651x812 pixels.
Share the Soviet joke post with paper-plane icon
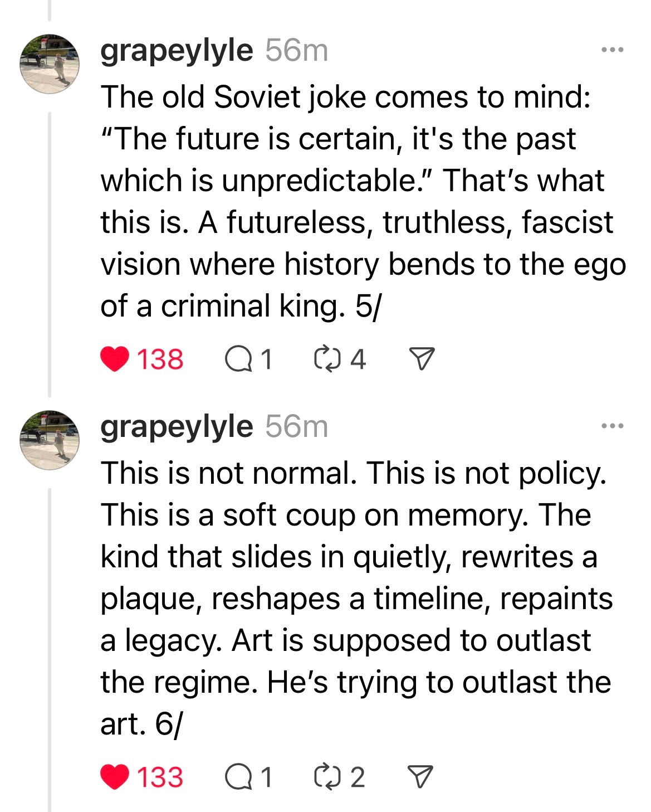tap(422, 359)
